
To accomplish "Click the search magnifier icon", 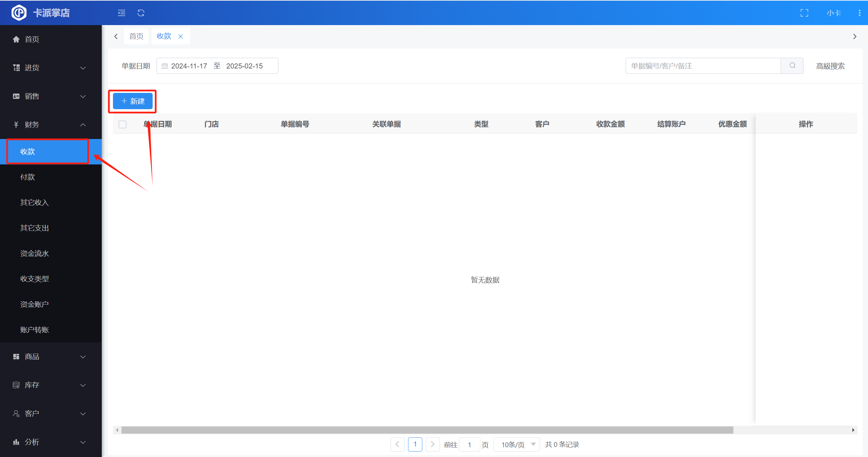I will pyautogui.click(x=792, y=65).
